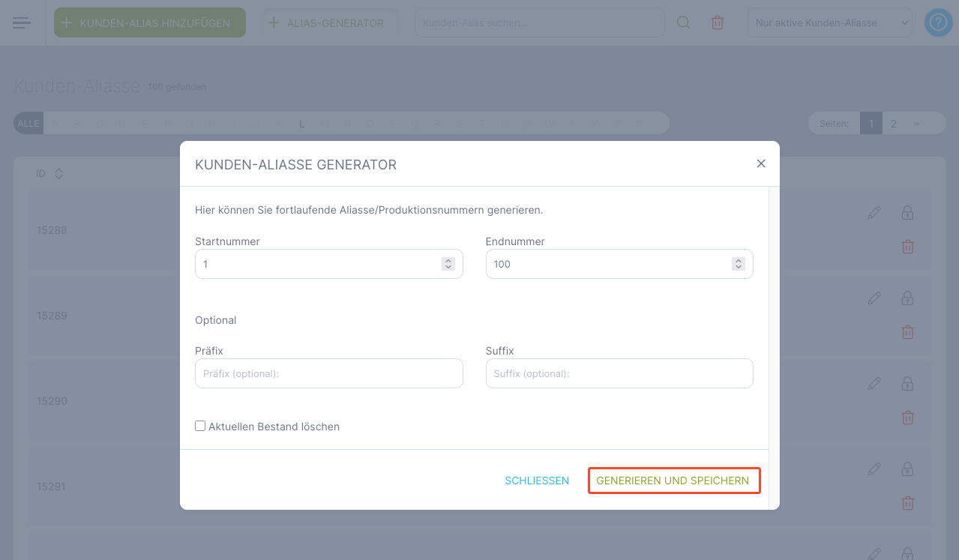959x560 pixels.
Task: Close the generator dialog with X
Action: pos(761,163)
